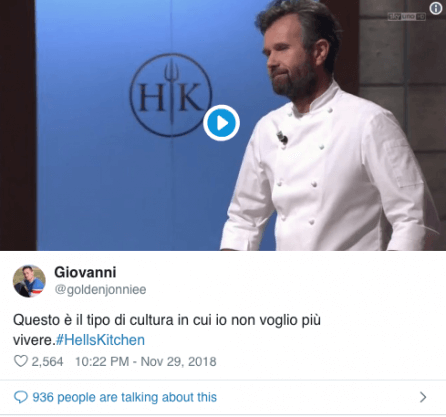The image size is (446, 417).
Task: Click the info icon on the video
Action: pyautogui.click(x=436, y=8)
